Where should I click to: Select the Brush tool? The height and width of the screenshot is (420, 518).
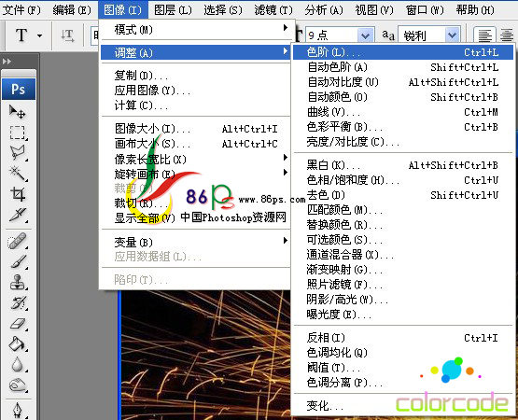[18, 261]
